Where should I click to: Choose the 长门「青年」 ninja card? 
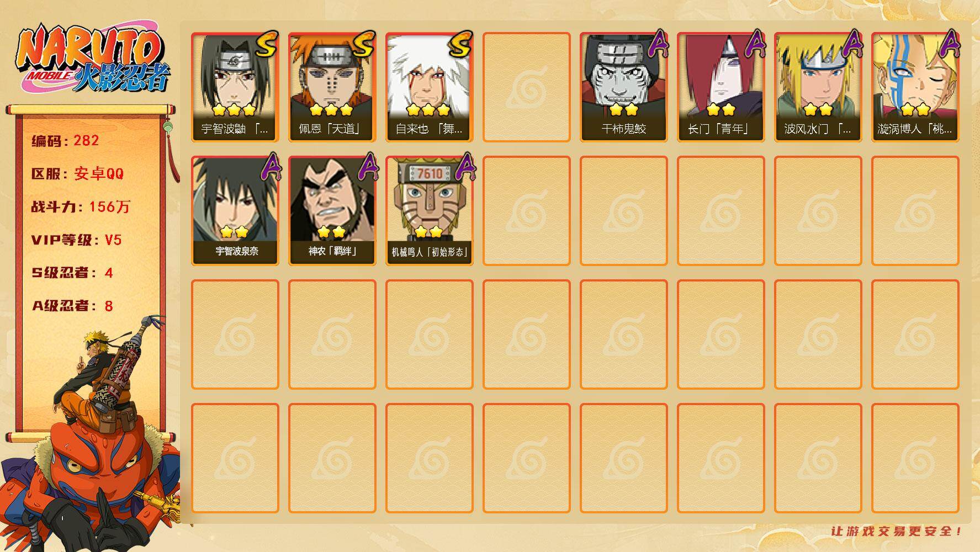721,87
